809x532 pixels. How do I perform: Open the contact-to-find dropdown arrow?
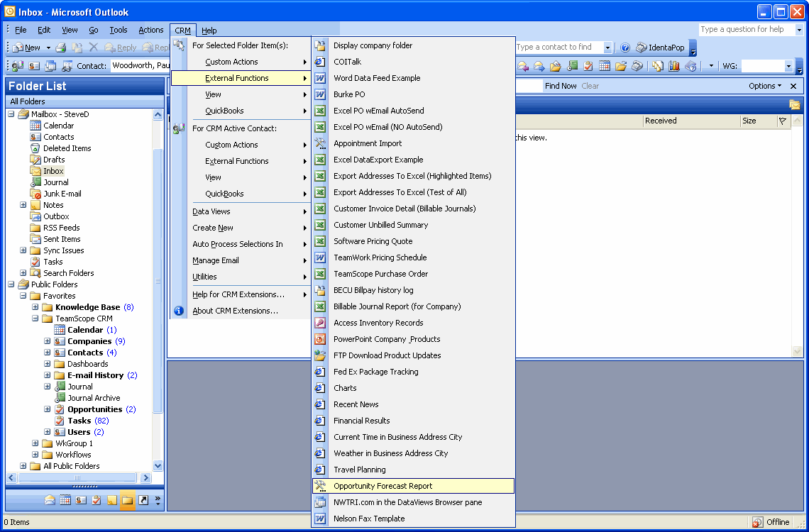tap(607, 48)
